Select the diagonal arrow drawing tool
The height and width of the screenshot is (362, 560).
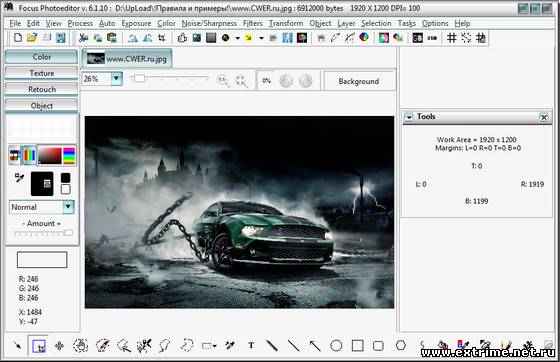315,345
